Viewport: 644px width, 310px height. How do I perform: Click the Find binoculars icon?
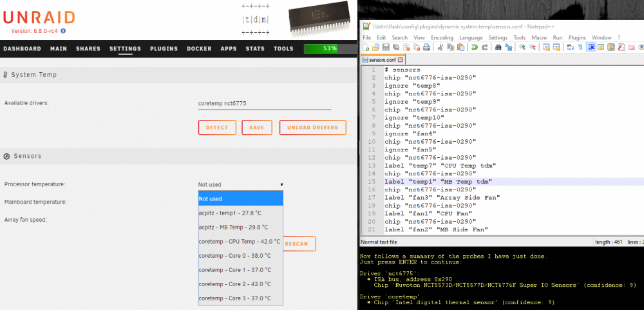pos(498,47)
